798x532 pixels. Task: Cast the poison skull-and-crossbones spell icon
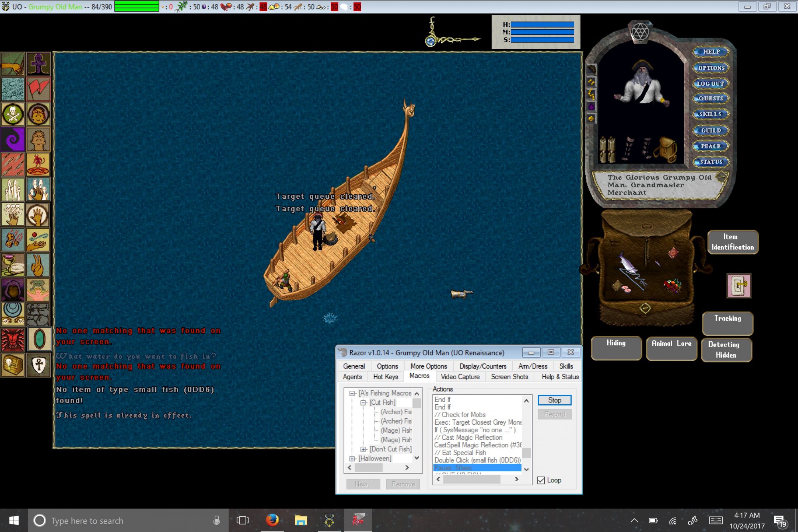coord(13,114)
